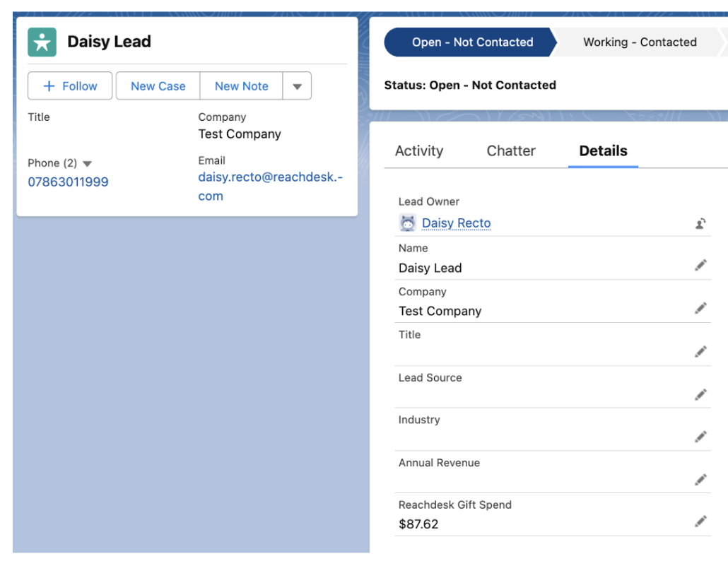Screen dimensions: 728x561
Task: Edit the Industry field pencil icon
Action: coord(700,437)
